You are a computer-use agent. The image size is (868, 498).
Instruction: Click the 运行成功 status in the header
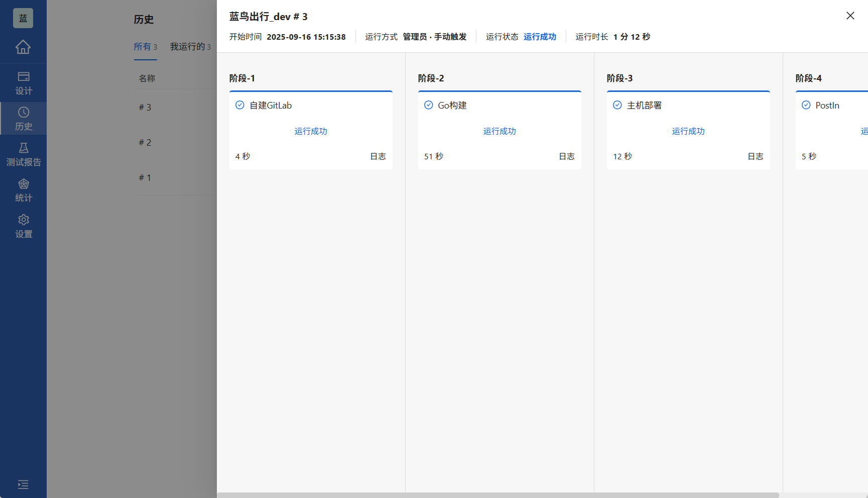540,37
